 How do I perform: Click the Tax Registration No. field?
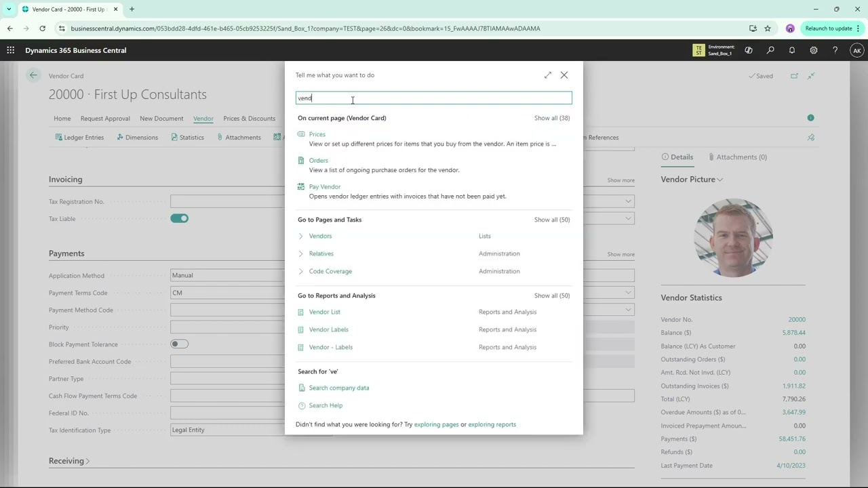[x=228, y=201]
